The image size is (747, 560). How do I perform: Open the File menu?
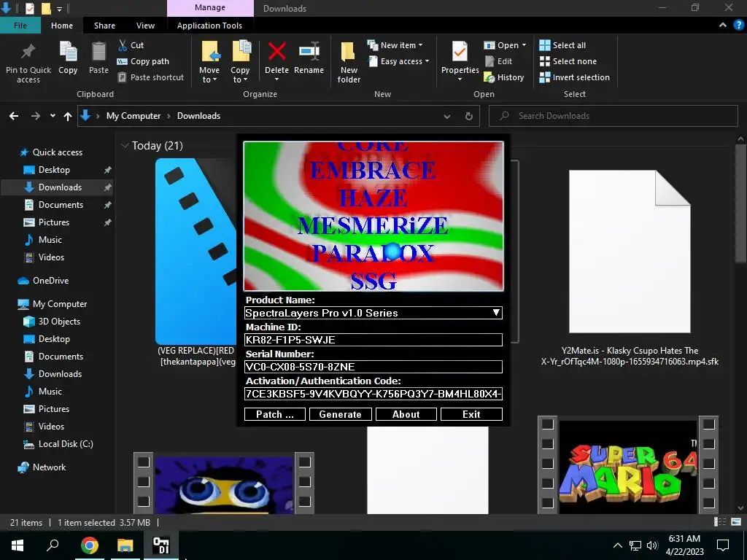(20, 26)
